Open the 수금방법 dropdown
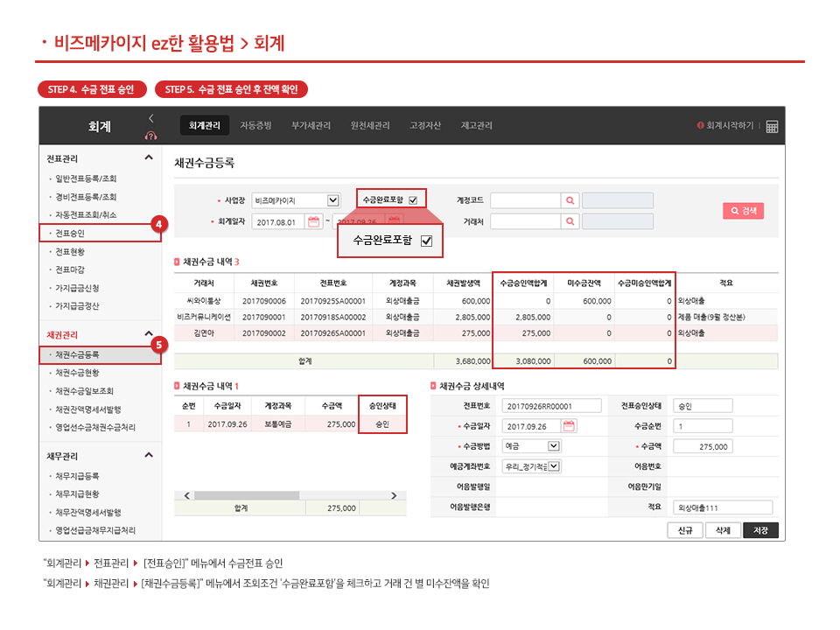This screenshot has height=630, width=840. [553, 446]
